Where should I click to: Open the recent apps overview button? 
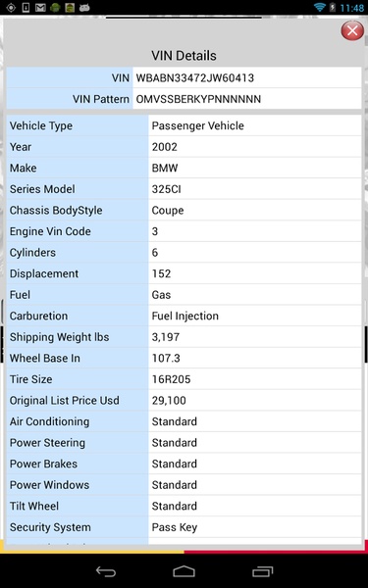[x=262, y=571]
